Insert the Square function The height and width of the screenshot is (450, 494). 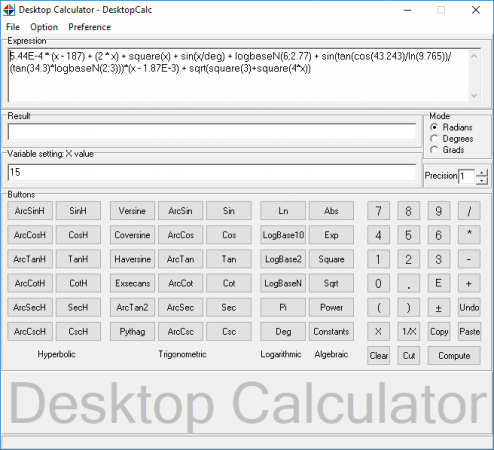coord(331,259)
